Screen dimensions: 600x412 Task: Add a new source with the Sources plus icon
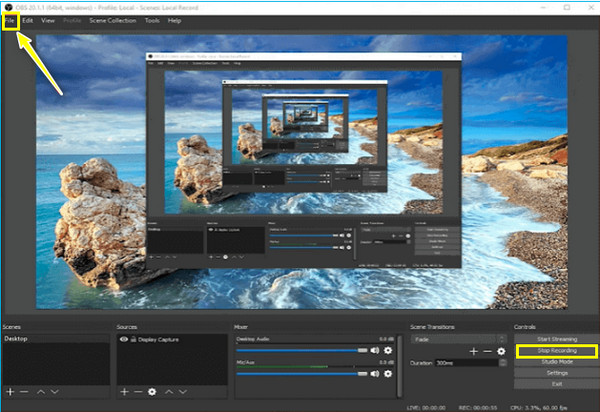pos(124,392)
